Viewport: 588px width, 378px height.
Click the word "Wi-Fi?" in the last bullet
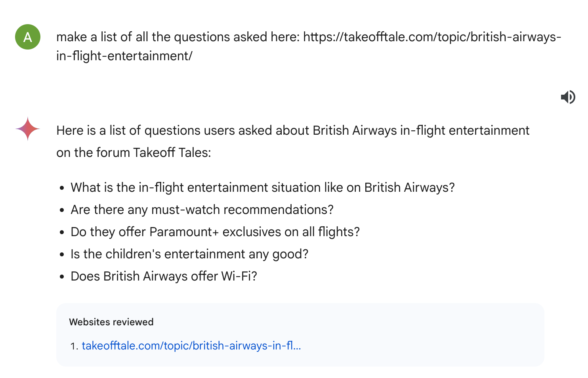click(x=239, y=276)
